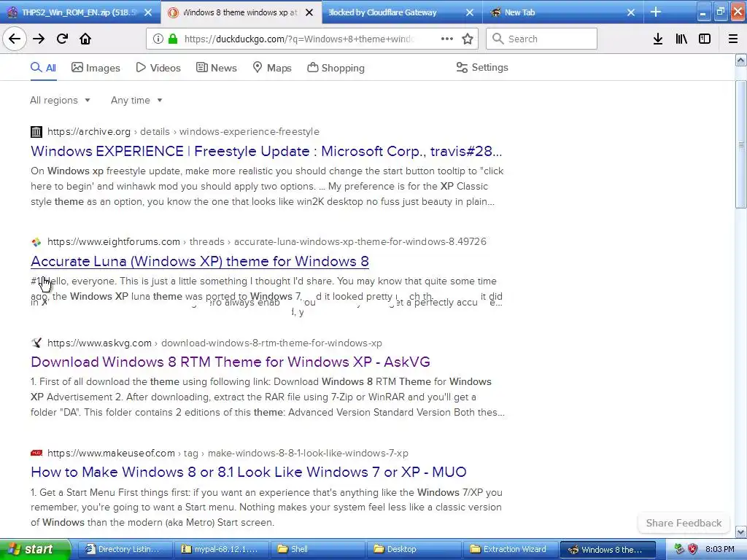Image resolution: width=747 pixels, height=560 pixels.
Task: Open Accurate Luna theme for Windows 8 result
Action: click(200, 261)
